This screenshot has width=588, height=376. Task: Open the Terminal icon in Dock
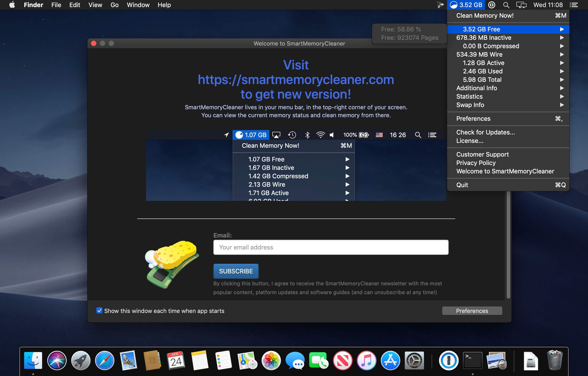pos(472,360)
